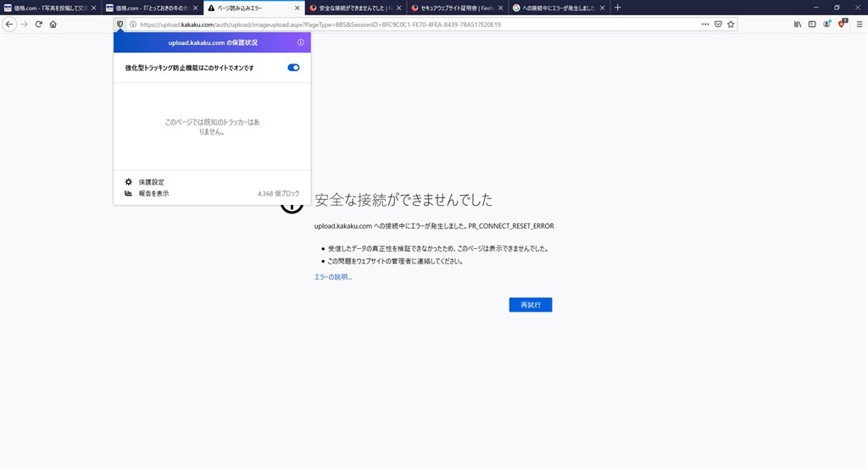
Task: Reload the current page
Action: 39,25
